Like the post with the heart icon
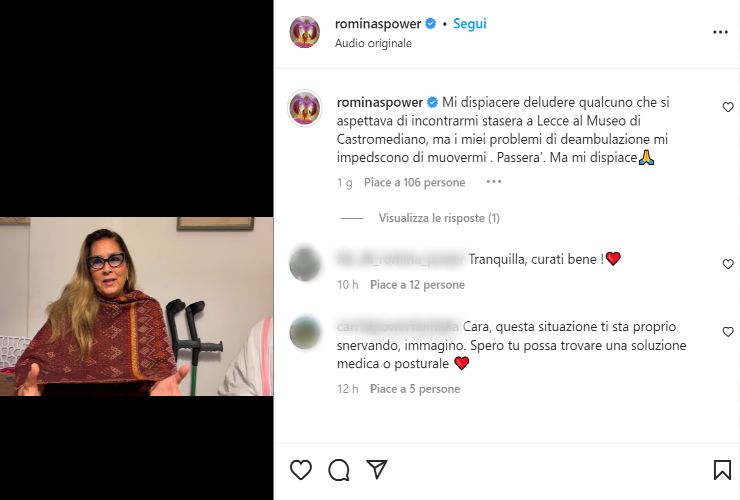Screen dimensions: 740x500 (x=300, y=469)
